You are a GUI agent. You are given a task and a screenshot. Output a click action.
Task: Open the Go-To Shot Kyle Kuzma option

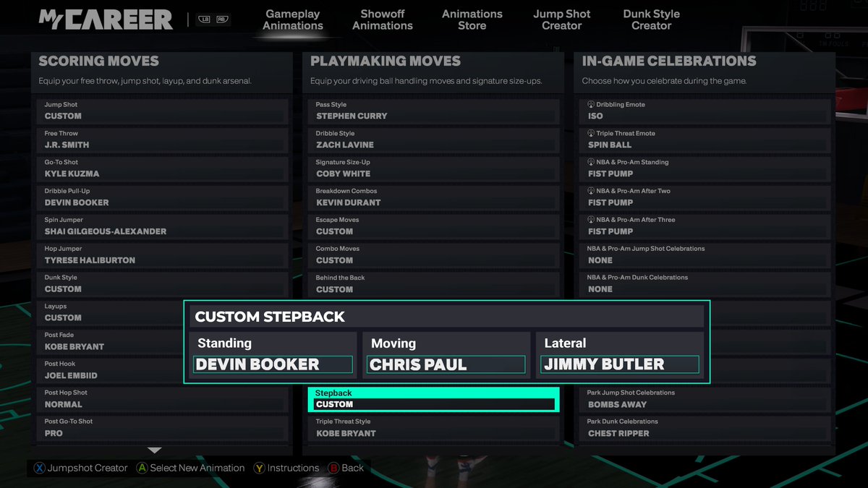tap(162, 168)
